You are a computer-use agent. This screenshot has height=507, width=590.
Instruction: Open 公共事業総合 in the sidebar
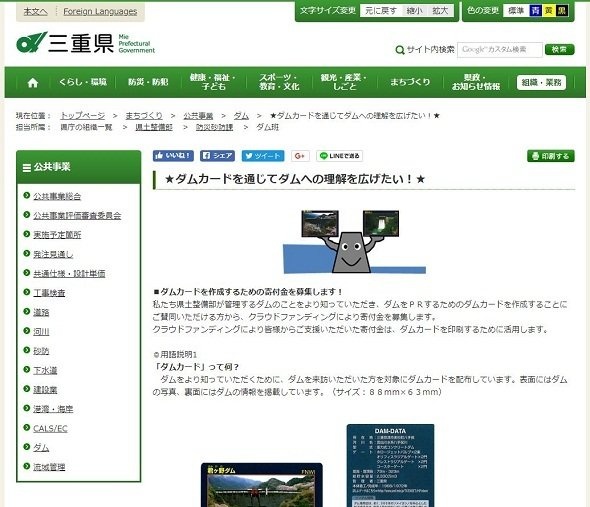(x=57, y=196)
